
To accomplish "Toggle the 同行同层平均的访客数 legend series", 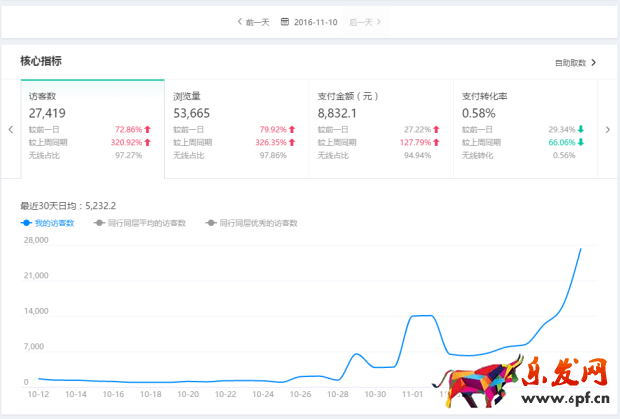I will (143, 223).
